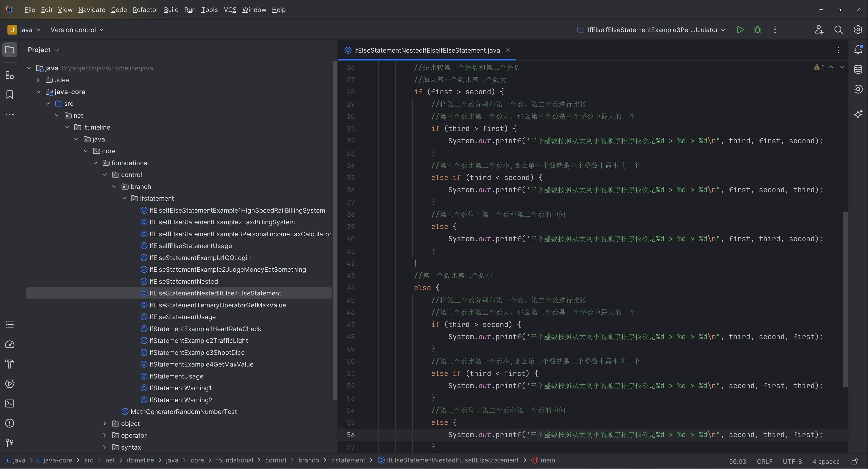Open the Git tool window icon

pos(10,443)
